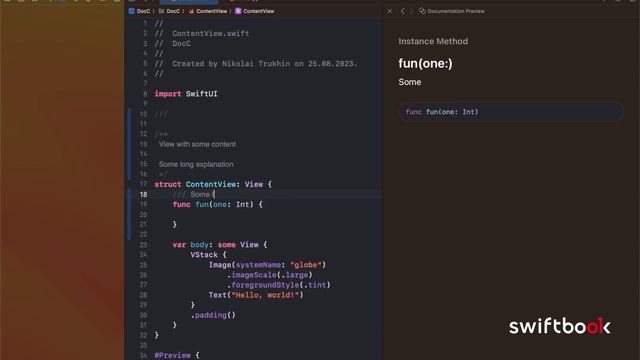This screenshot has height=360, width=640.
Task: Click 'Text("Hello, world!")' line
Action: [256, 295]
